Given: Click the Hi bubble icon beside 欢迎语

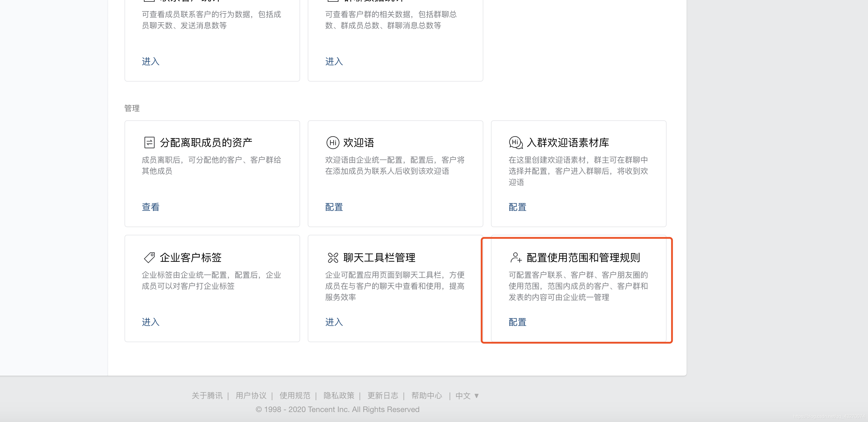Looking at the screenshot, I should pos(333,142).
